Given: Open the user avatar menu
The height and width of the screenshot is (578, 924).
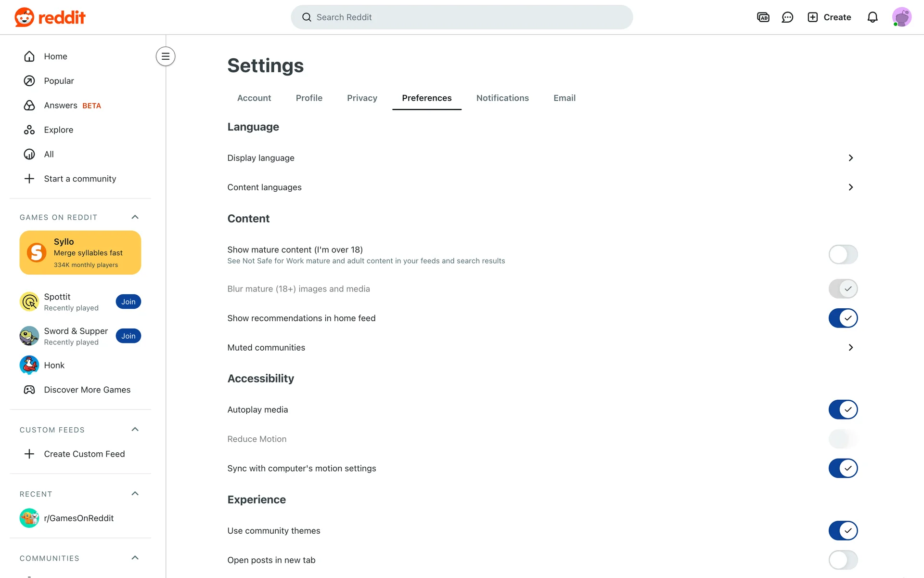Looking at the screenshot, I should click(x=901, y=17).
